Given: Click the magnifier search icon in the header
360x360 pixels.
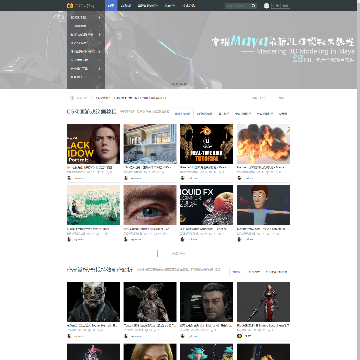Looking at the screenshot, I should [x=254, y=6].
